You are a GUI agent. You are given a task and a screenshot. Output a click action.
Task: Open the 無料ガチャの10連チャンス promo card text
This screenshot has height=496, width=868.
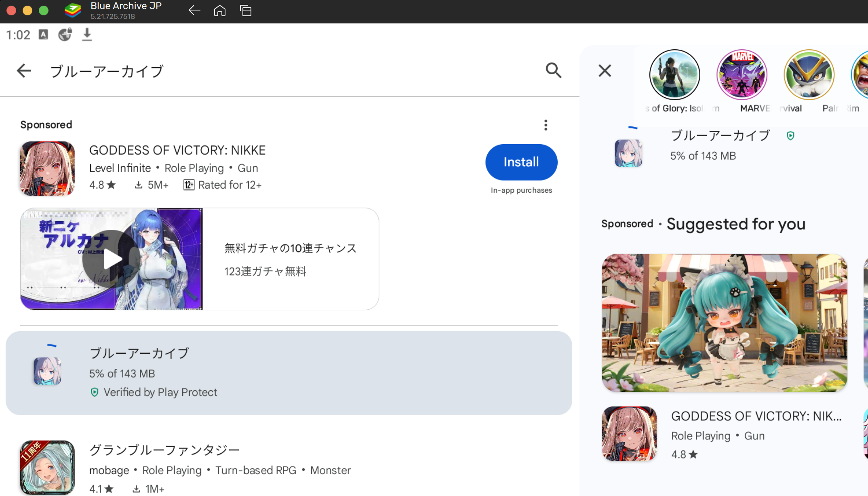[x=290, y=248]
